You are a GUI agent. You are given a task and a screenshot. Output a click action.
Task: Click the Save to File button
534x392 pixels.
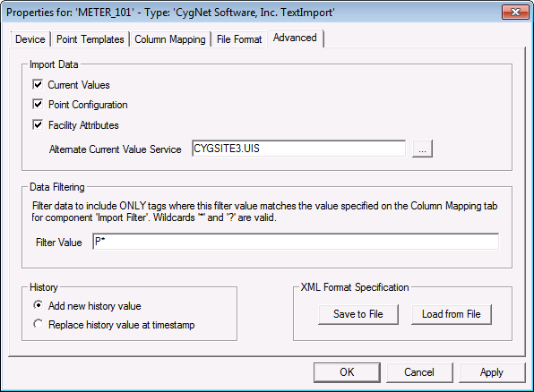(x=358, y=314)
